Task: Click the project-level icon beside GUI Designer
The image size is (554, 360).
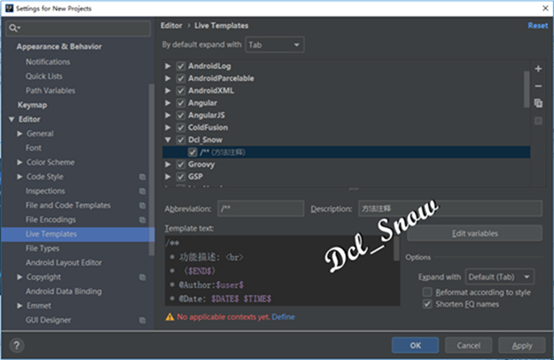Action: [x=142, y=320]
